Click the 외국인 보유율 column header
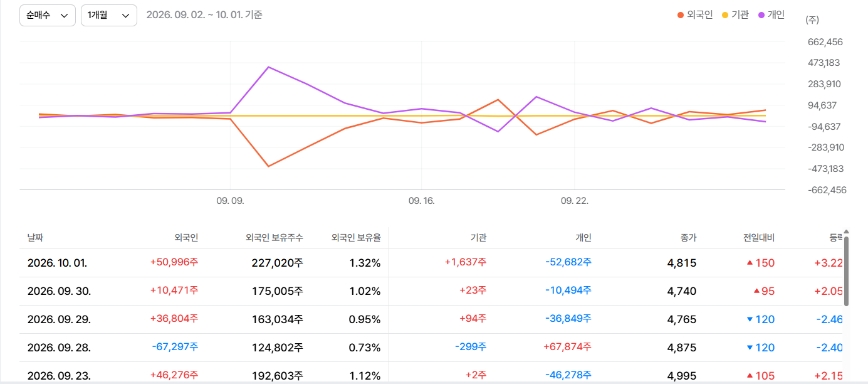868x384 pixels. pyautogui.click(x=356, y=238)
